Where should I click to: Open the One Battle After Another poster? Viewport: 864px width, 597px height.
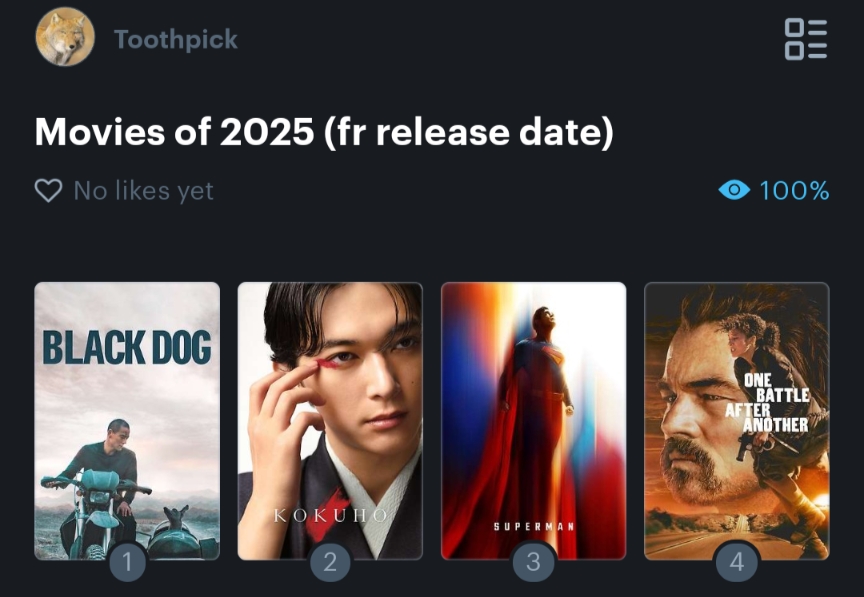[x=737, y=421]
